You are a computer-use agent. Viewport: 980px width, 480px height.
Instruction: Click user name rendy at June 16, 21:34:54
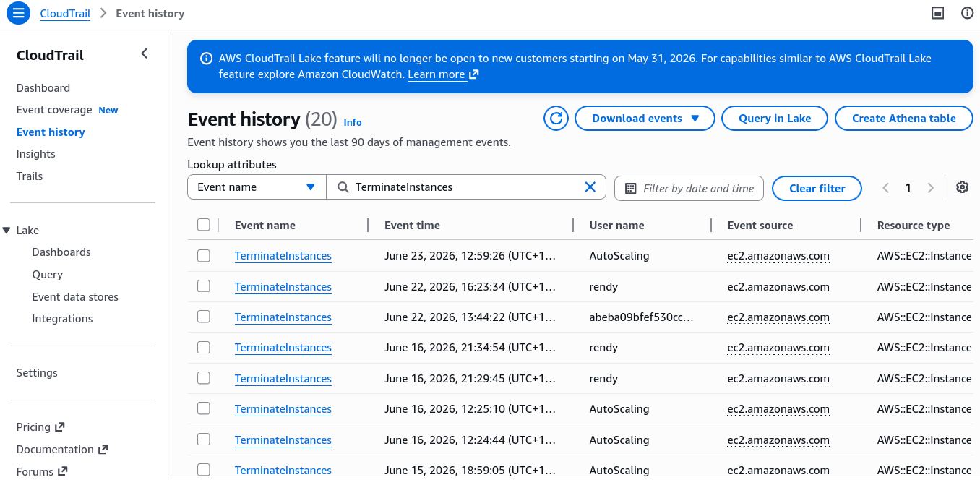point(603,348)
